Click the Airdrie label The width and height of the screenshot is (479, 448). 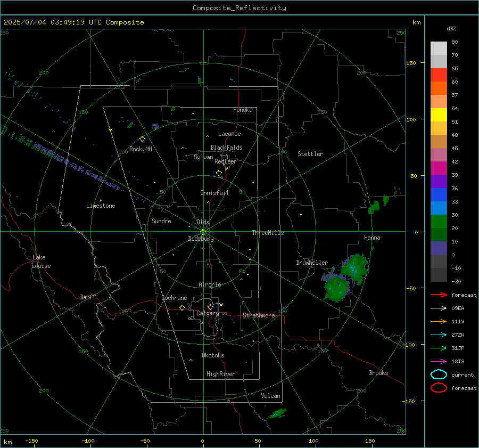click(210, 284)
